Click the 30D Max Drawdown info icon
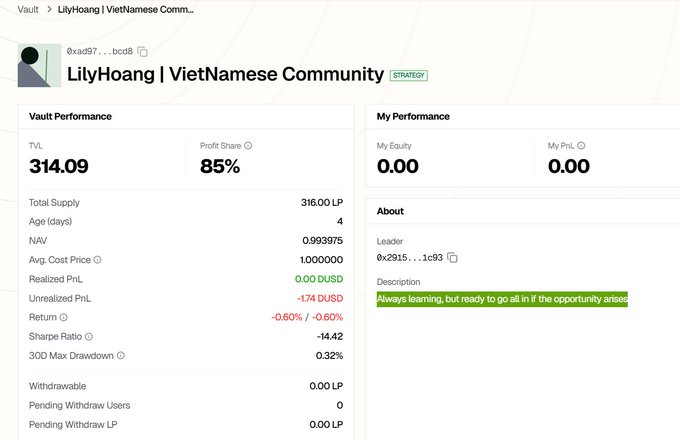This screenshot has height=440, width=680. pos(121,355)
